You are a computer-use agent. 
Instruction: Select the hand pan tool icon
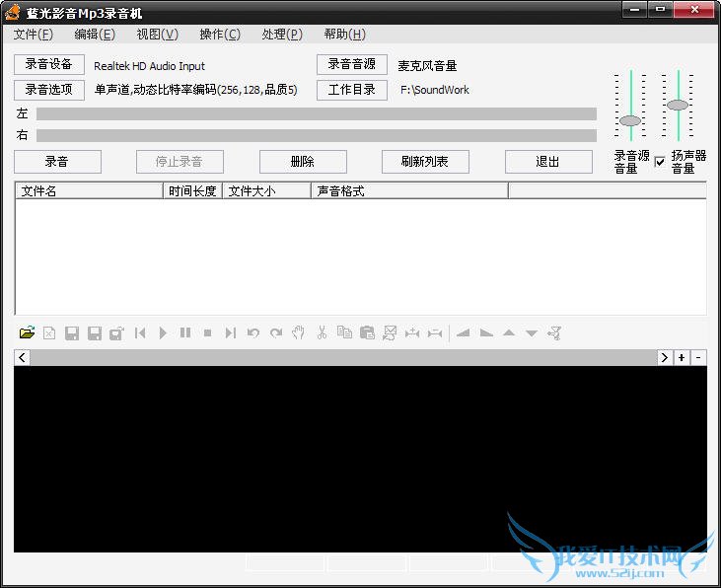pyautogui.click(x=299, y=332)
